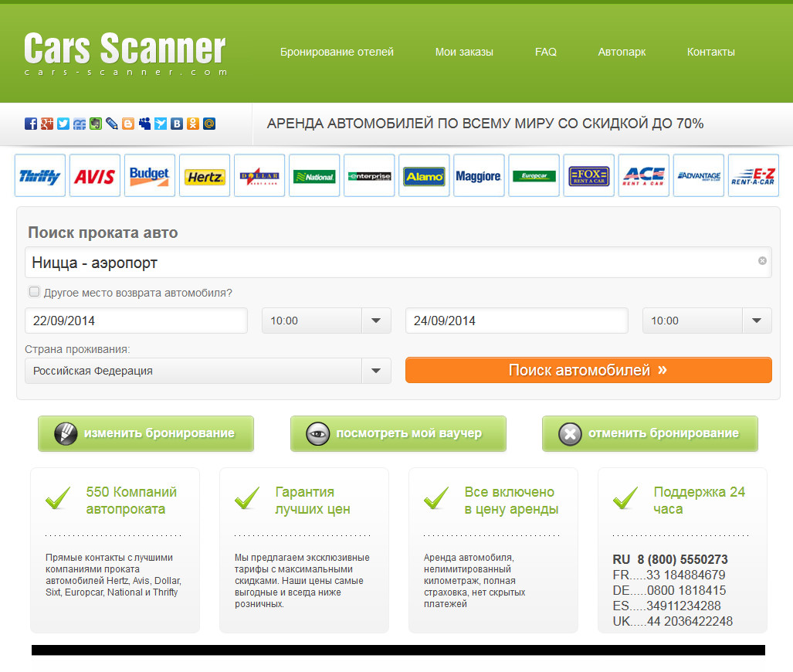Click 'посмотреть мой ваучер' button

click(398, 433)
